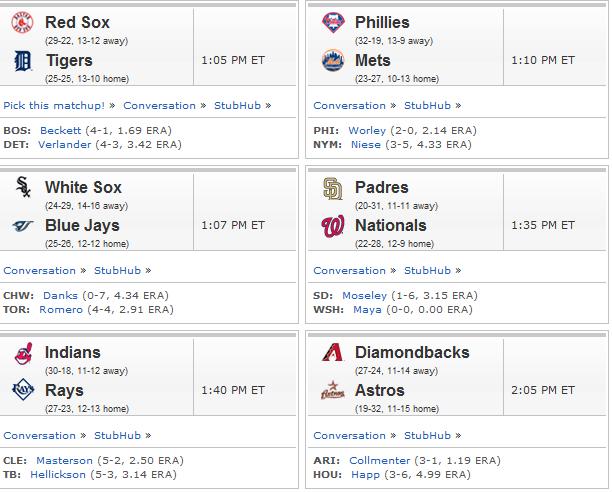Click the Detroit Tigers logo
Viewport: 612px width, 492px height.
pyautogui.click(x=23, y=61)
